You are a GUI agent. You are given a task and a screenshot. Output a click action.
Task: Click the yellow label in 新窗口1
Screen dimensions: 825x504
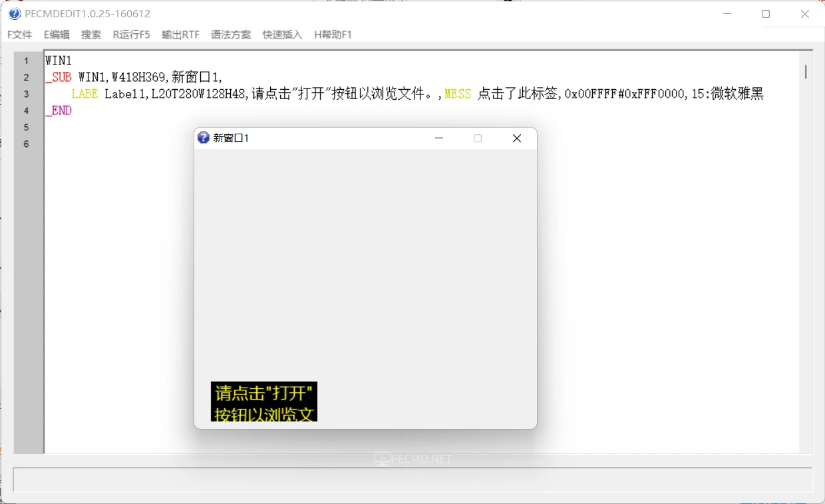264,402
